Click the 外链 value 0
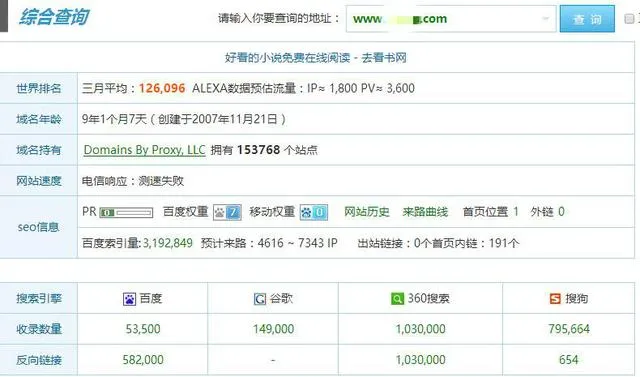Image resolution: width=640 pixels, height=377 pixels. click(x=561, y=212)
